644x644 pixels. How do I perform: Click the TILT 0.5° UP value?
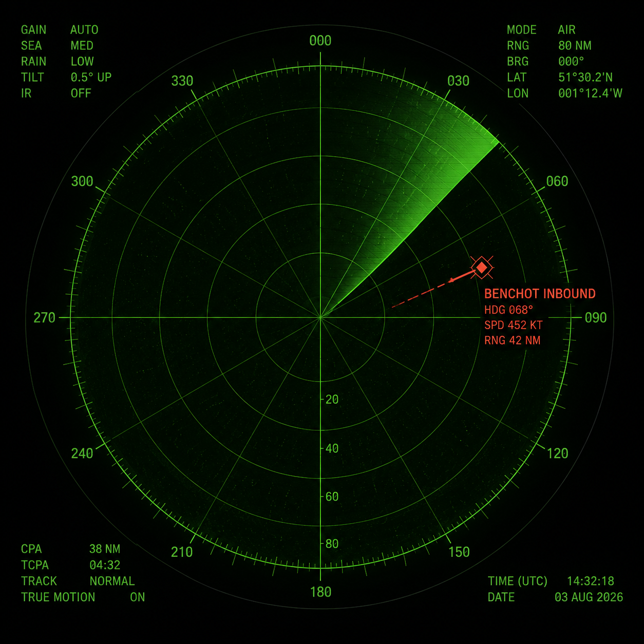point(91,78)
